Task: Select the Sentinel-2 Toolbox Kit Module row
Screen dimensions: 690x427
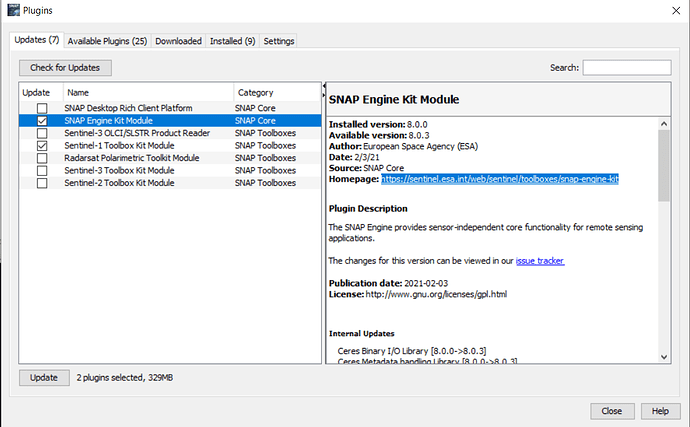Action: 170,183
